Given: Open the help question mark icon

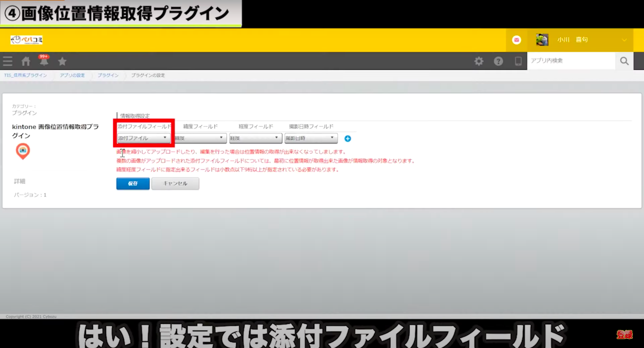Looking at the screenshot, I should pos(498,61).
